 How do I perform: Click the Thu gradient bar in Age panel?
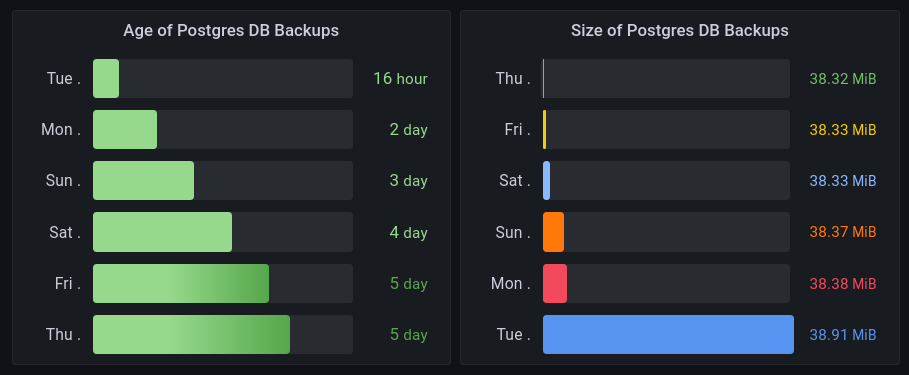point(191,334)
